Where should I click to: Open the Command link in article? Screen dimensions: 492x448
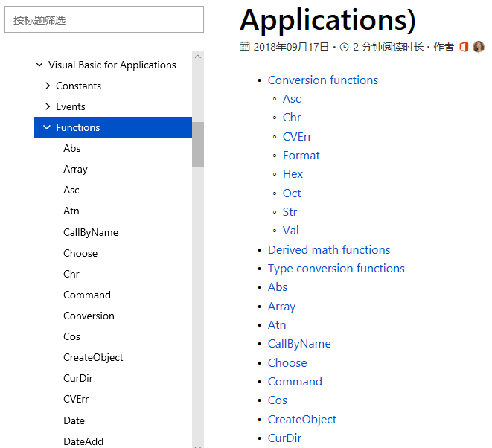[295, 382]
